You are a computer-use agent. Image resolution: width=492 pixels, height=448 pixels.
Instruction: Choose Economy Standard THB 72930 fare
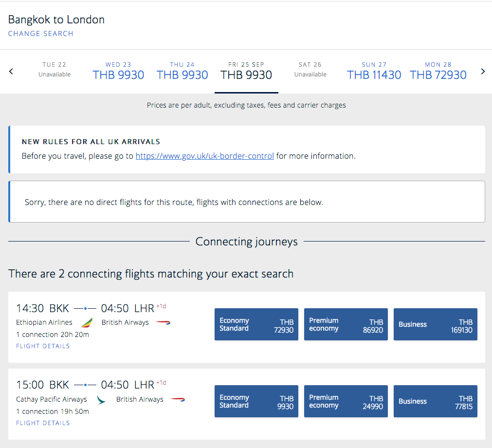point(256,324)
